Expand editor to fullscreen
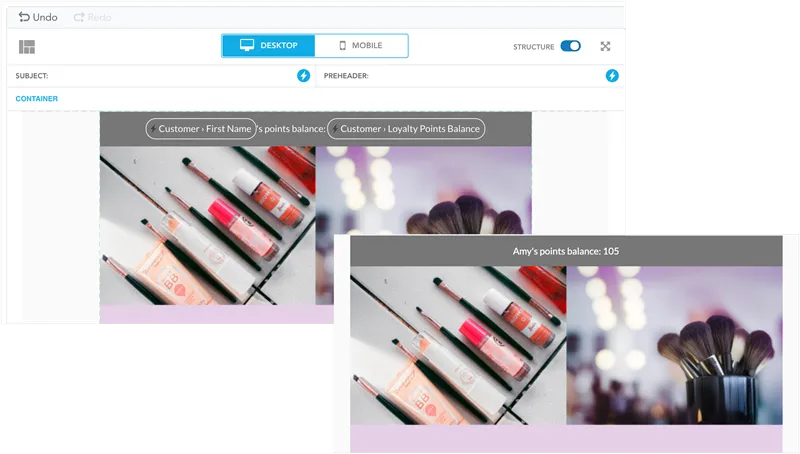 click(605, 46)
